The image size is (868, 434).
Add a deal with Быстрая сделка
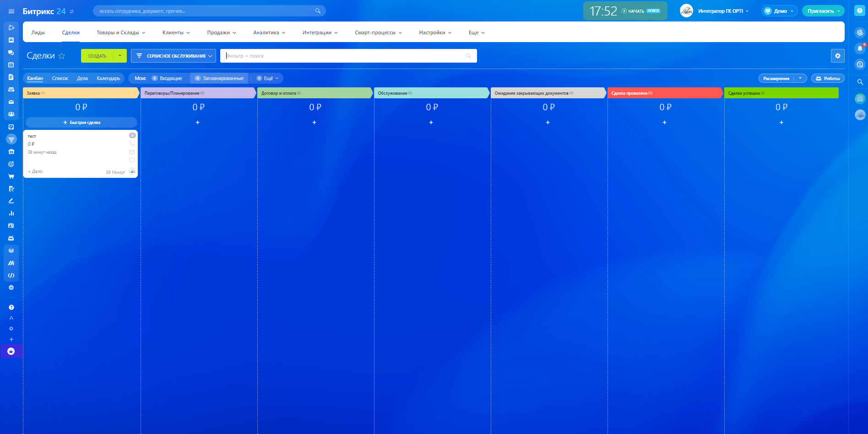81,123
